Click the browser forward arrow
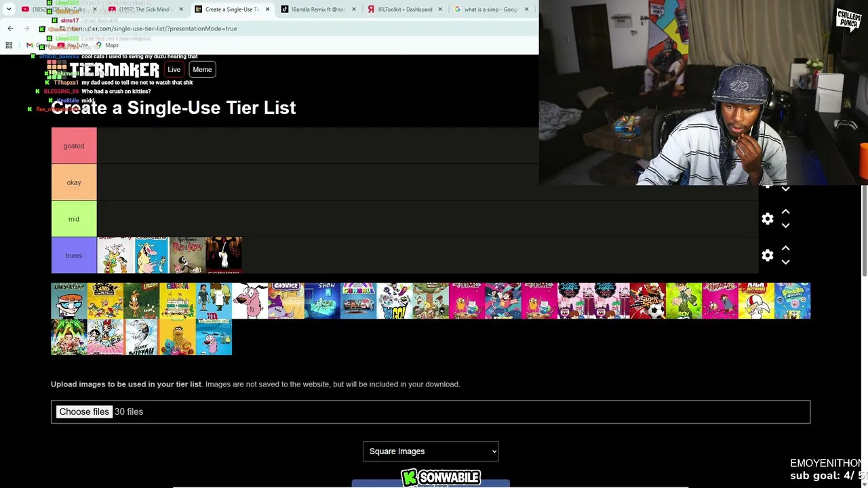 pyautogui.click(x=26, y=28)
